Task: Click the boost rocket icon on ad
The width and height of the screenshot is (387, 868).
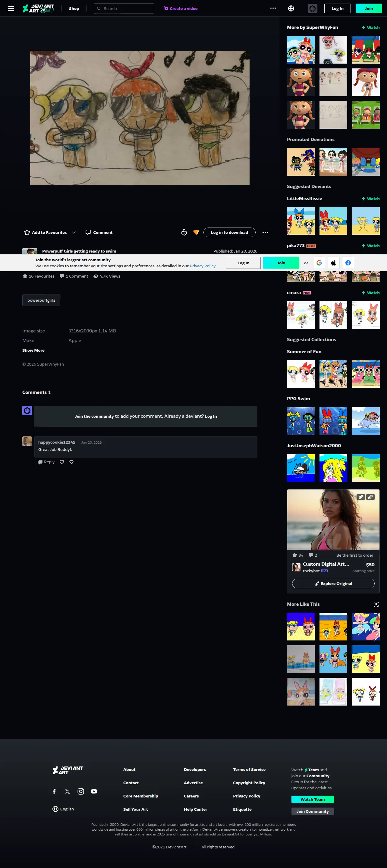Action: click(361, 497)
